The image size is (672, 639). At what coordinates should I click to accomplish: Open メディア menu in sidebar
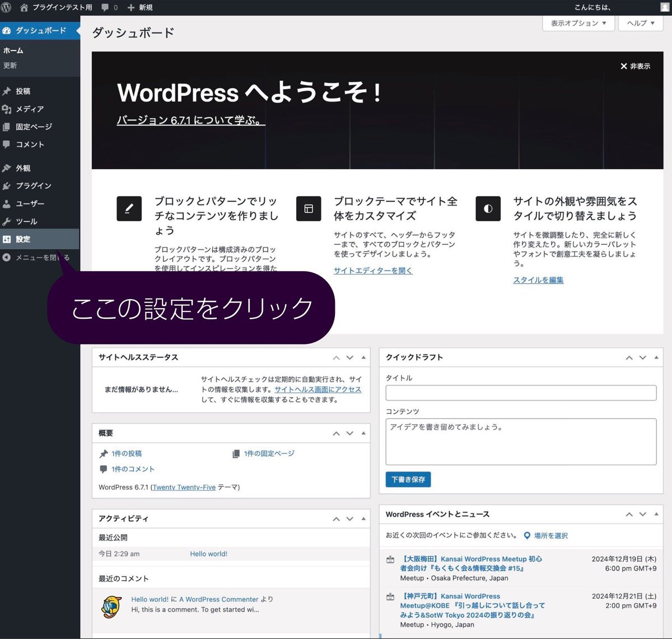tap(40, 109)
